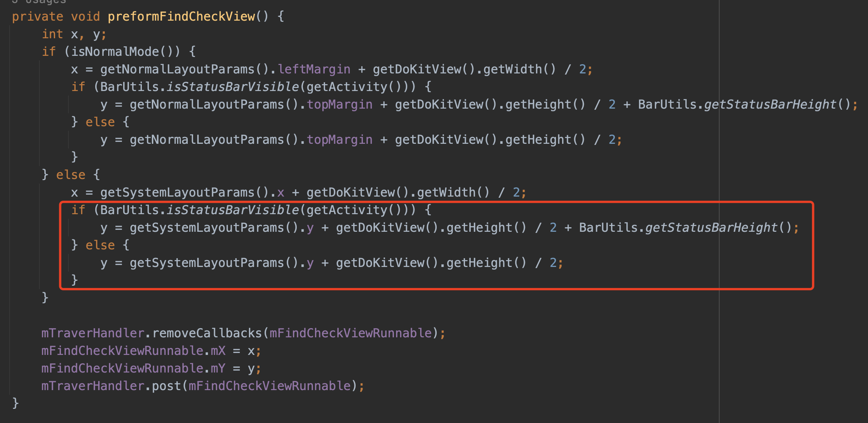Click the 'private' keyword in the method declaration
868x423 pixels.
(x=37, y=16)
